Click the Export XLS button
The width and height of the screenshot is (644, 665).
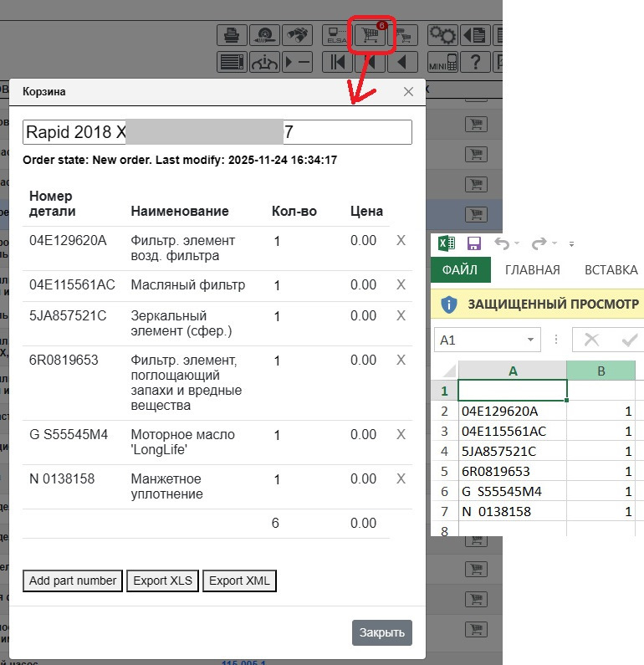[163, 581]
